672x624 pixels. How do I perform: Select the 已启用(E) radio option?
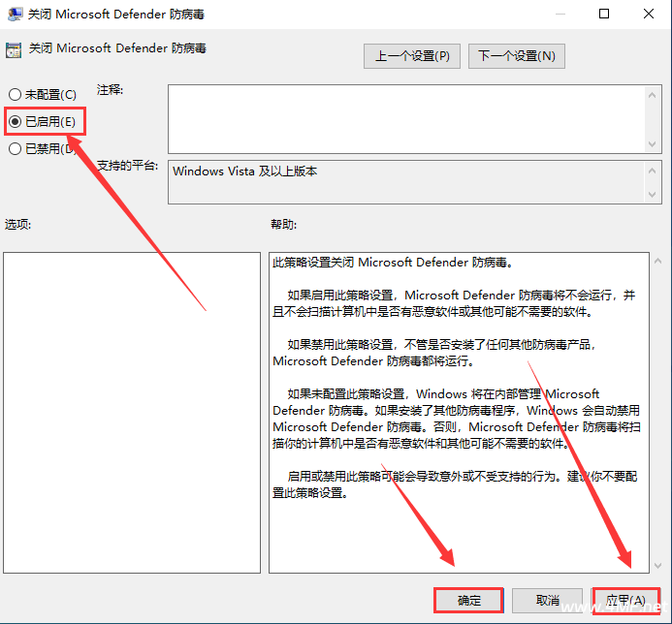click(15, 121)
